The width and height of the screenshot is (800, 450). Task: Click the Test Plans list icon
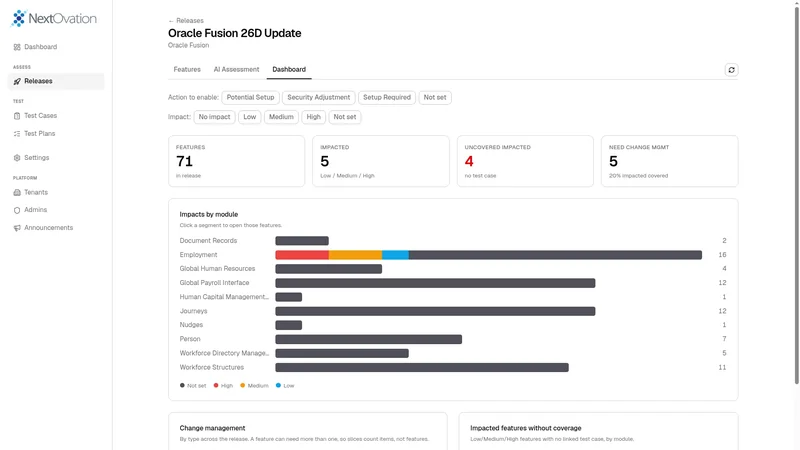pos(17,134)
